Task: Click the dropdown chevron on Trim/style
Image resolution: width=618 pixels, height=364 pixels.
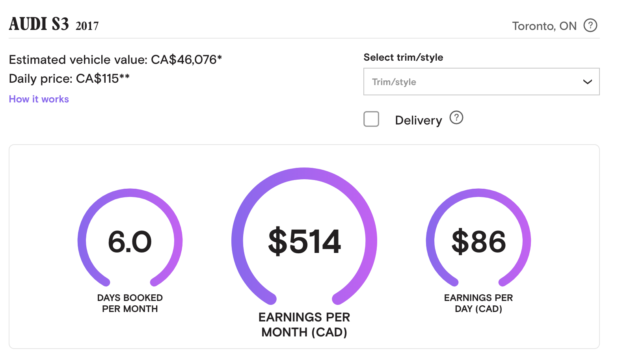Action: click(x=588, y=82)
